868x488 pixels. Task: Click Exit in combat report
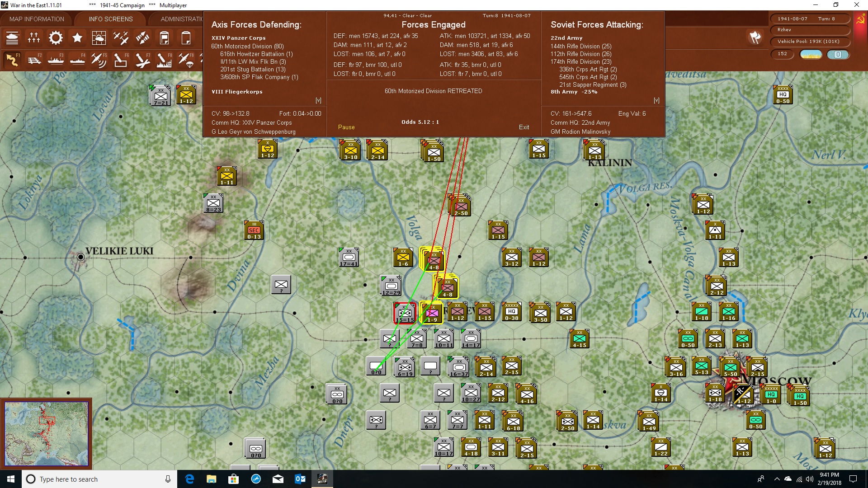(524, 127)
